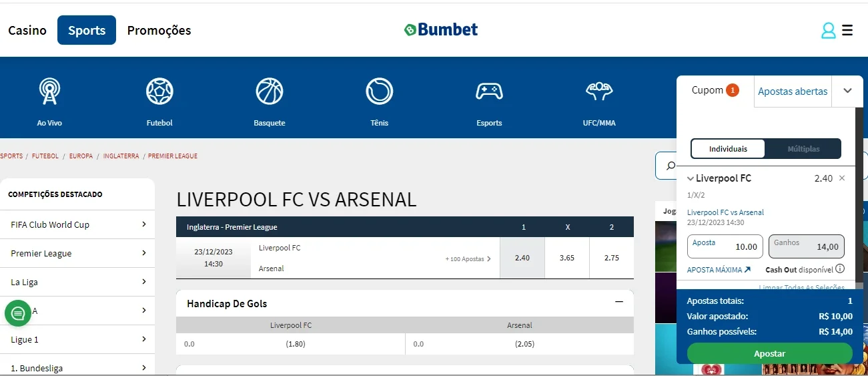Collapse the bet slip panel chevron
Viewport: 868px width, 376px height.
pos(847,91)
